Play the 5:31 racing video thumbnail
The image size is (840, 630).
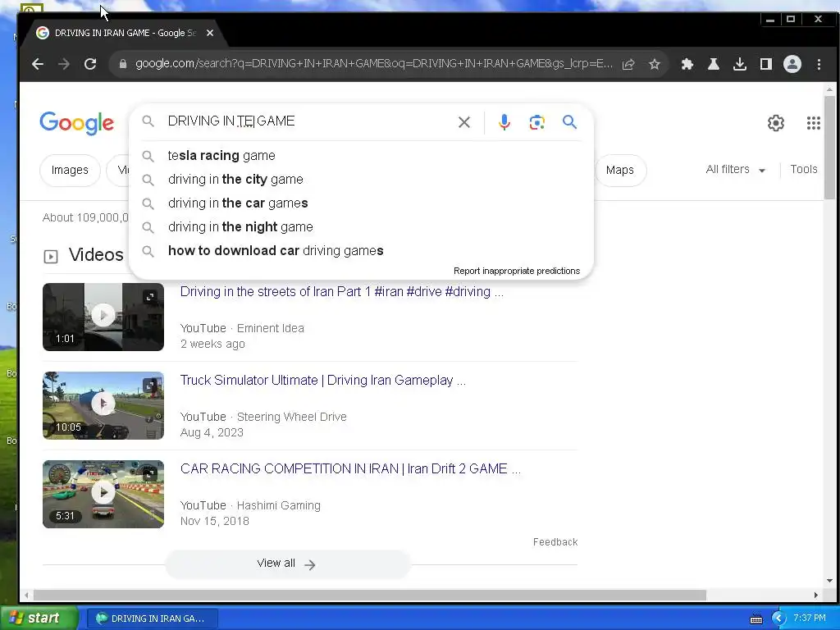tap(103, 494)
